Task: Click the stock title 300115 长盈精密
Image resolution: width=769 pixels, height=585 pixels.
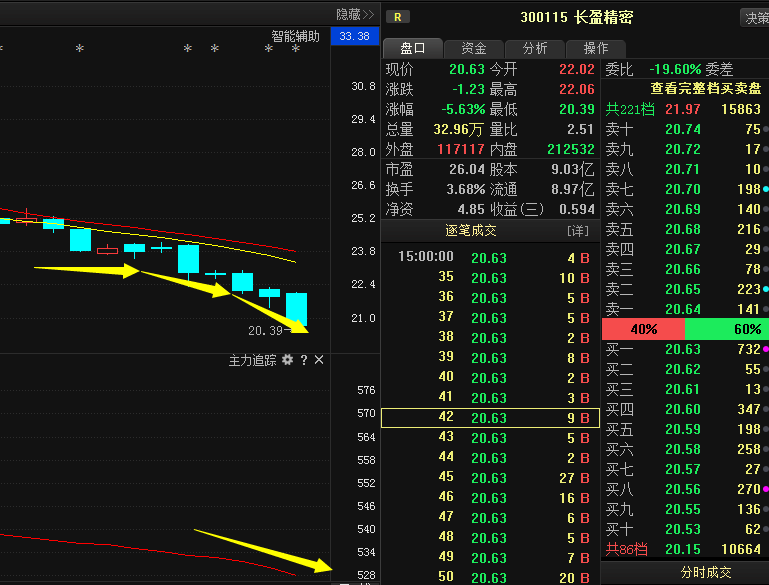Action: point(577,18)
